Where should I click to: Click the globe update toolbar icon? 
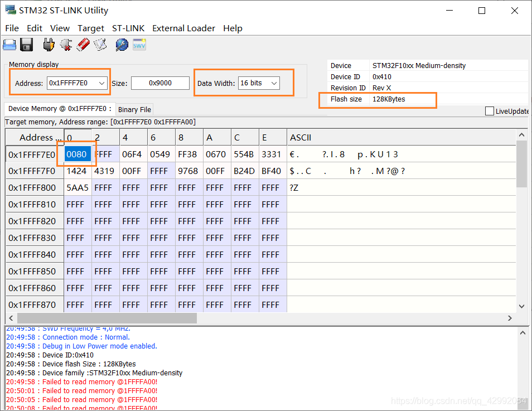pyautogui.click(x=122, y=45)
